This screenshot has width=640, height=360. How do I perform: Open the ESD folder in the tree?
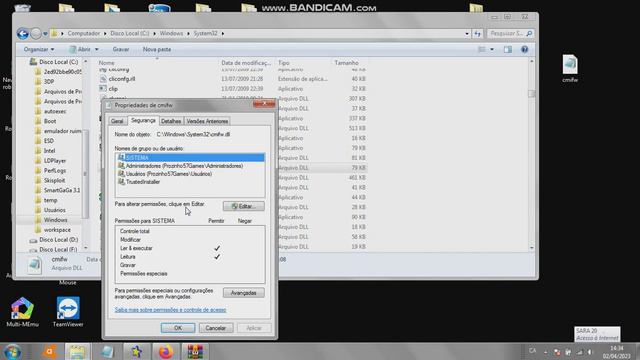point(49,141)
